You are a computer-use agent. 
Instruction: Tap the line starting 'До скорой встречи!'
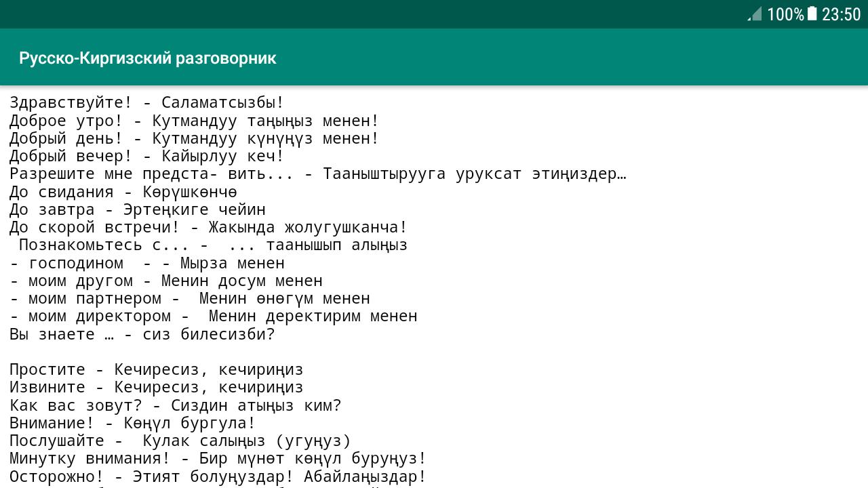coord(209,227)
